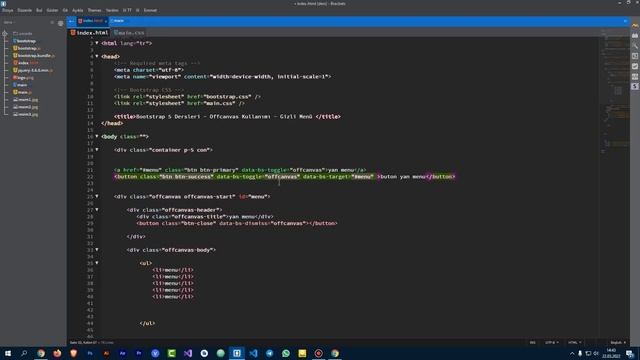Collapse the ul fold arrow on line 35

pyautogui.click(x=97, y=263)
